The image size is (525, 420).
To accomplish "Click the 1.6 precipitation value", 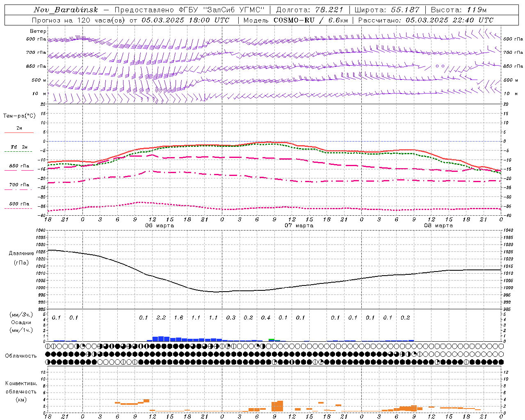I will (x=178, y=317).
